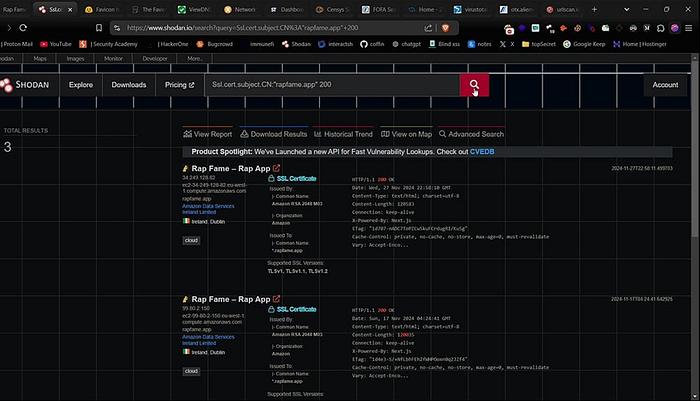The width and height of the screenshot is (700, 401).
Task: Click IP 99.80.2.150 in second result
Action: [196, 309]
